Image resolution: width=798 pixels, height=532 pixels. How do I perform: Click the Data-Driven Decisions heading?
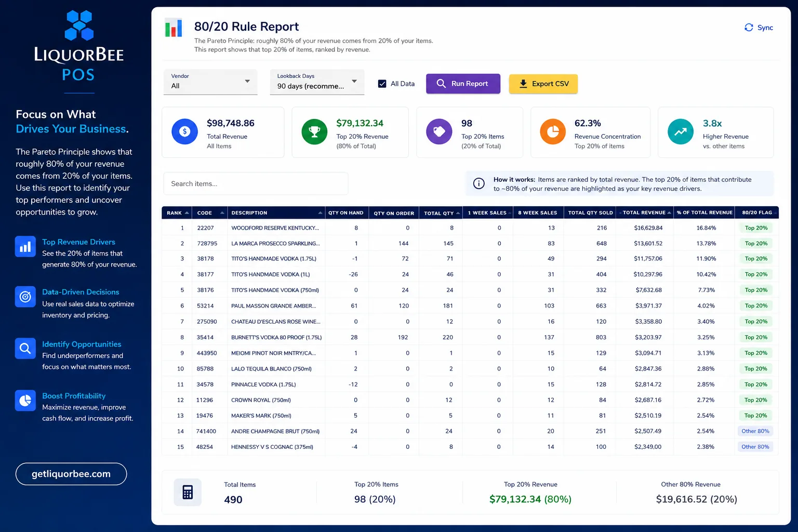click(x=81, y=292)
